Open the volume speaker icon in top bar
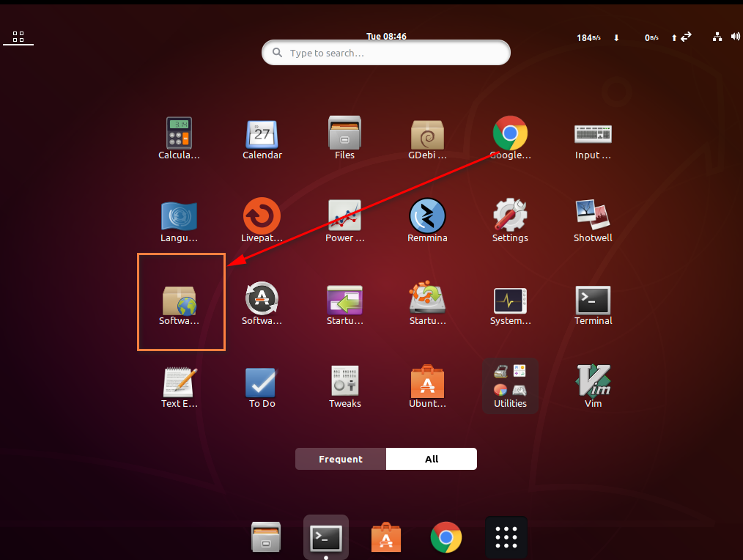The image size is (743, 560). (x=736, y=37)
